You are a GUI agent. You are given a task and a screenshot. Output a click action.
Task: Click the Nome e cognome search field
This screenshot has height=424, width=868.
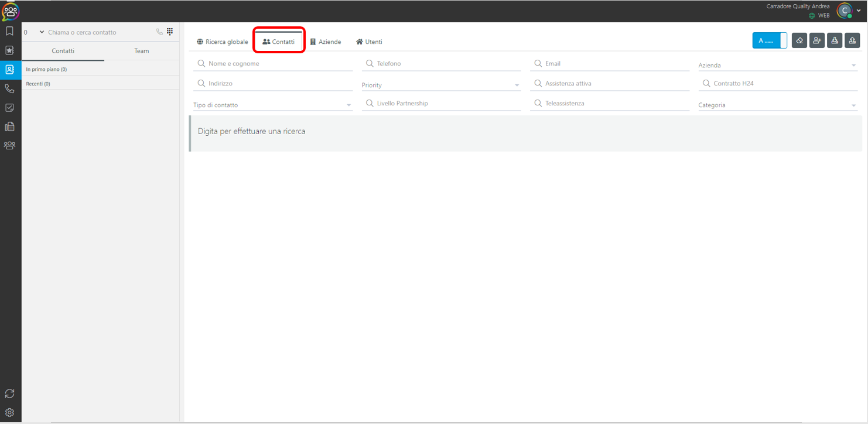[x=273, y=64]
